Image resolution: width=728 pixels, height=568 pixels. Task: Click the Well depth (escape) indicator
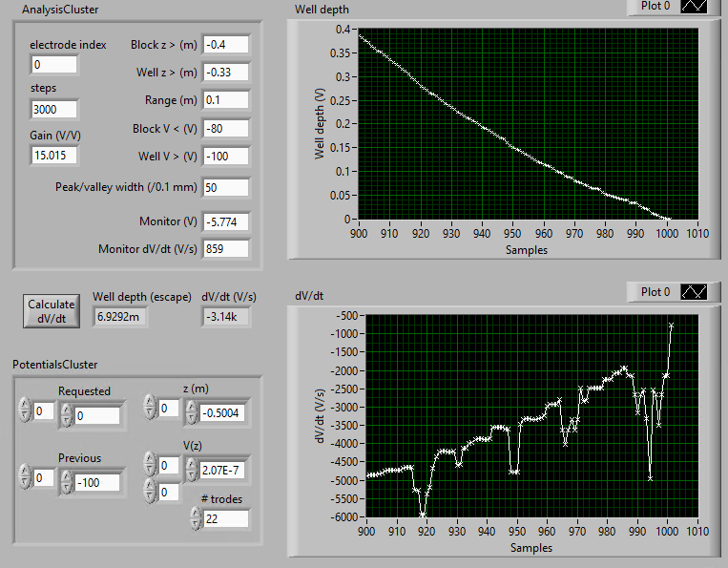[x=119, y=315]
